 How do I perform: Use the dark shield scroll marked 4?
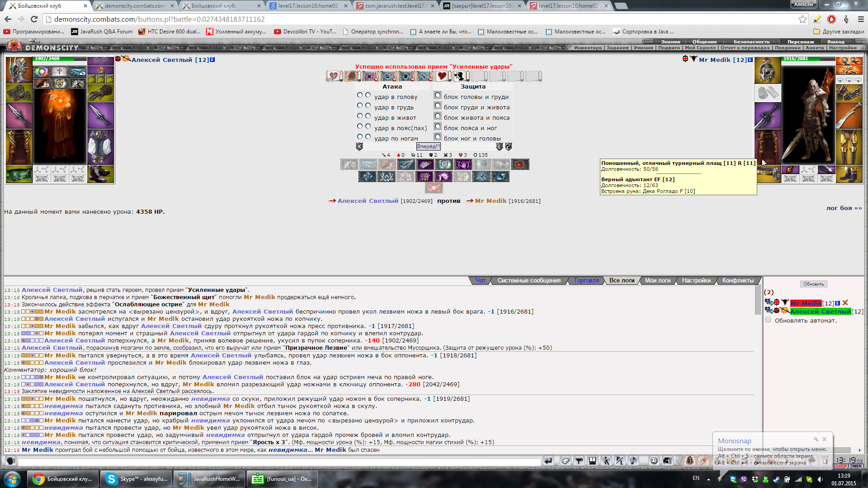coord(406,76)
